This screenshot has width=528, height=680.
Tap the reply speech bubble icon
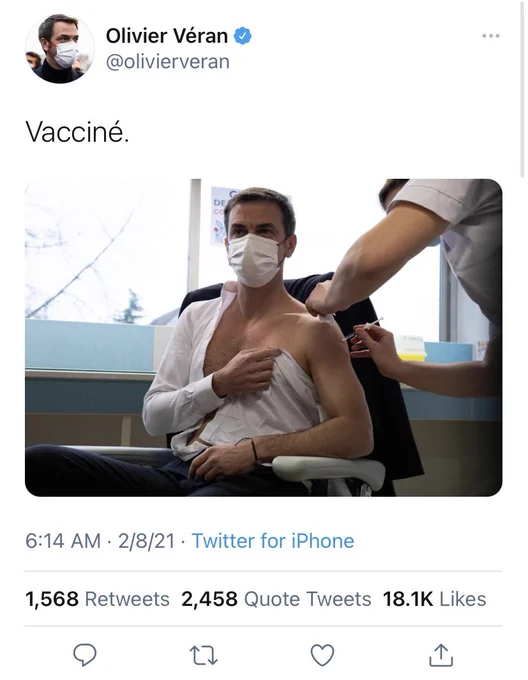point(85,654)
